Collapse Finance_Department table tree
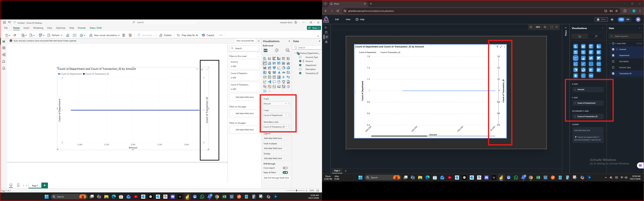This screenshot has height=201, width=644. pyautogui.click(x=295, y=53)
